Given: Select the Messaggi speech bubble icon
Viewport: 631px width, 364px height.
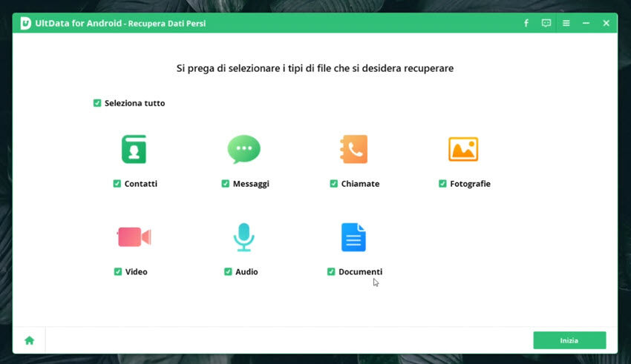Looking at the screenshot, I should point(243,149).
